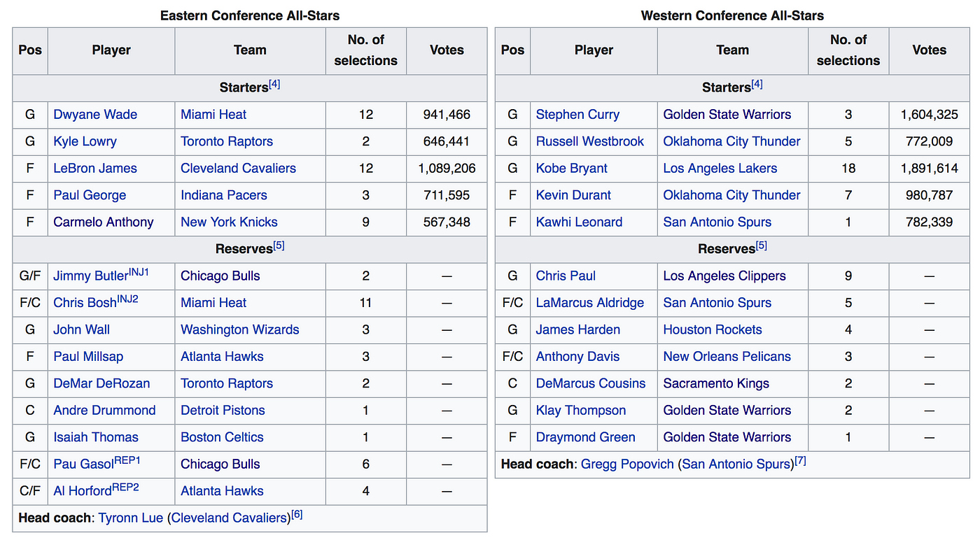The height and width of the screenshot is (540, 980).
Task: Open Chicago Bulls link in Pau Gasol's row
Action: pos(220,464)
